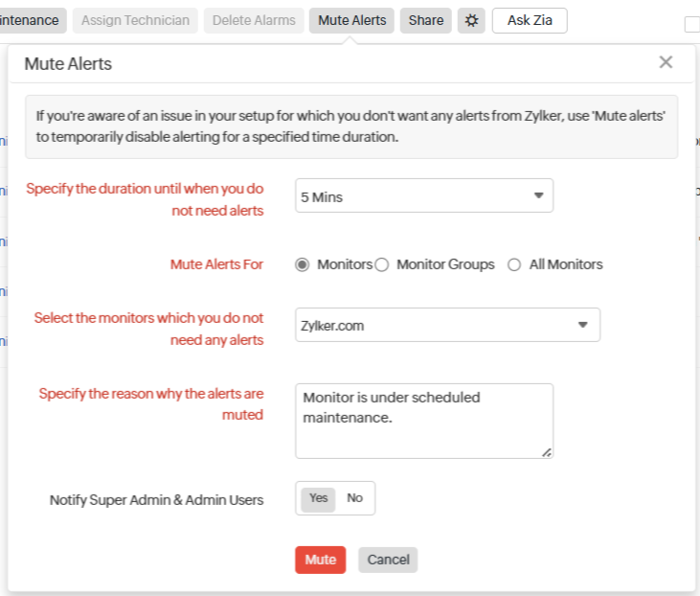Viewport: 700px width, 596px height.
Task: Click the Delete Alarms toolbar button
Action: [254, 20]
